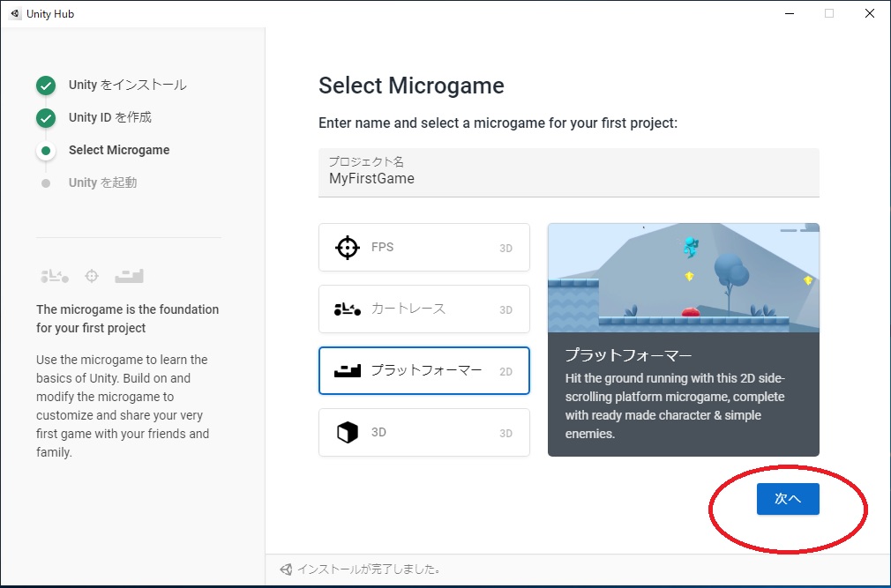Select the カートレース microgame option
The width and height of the screenshot is (891, 588).
(424, 309)
